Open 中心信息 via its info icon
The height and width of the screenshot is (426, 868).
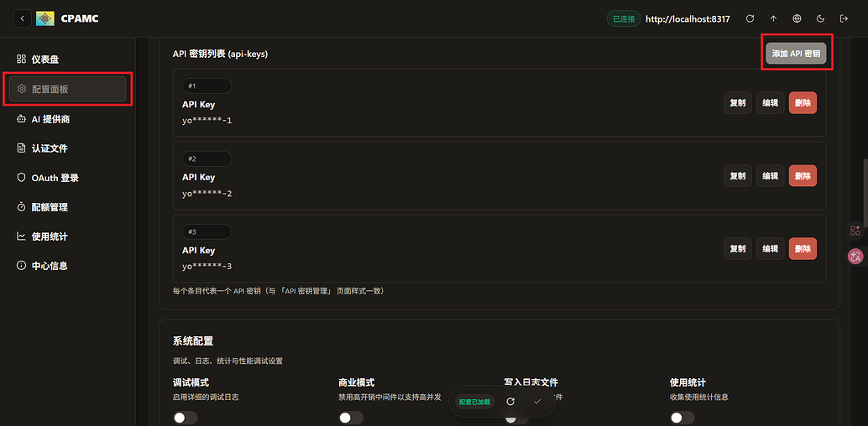point(21,266)
